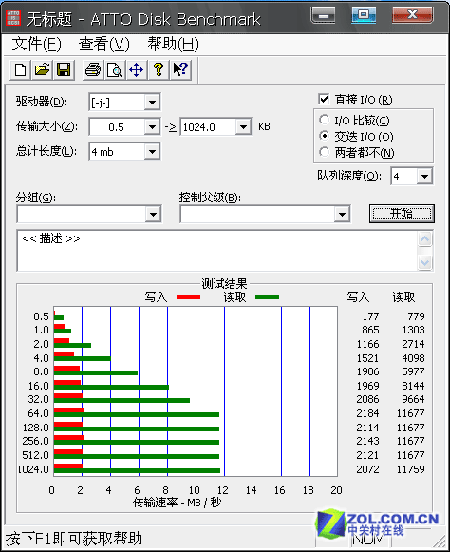The image size is (450, 552).
Task: Select the I/O 比较 radio button
Action: (324, 120)
